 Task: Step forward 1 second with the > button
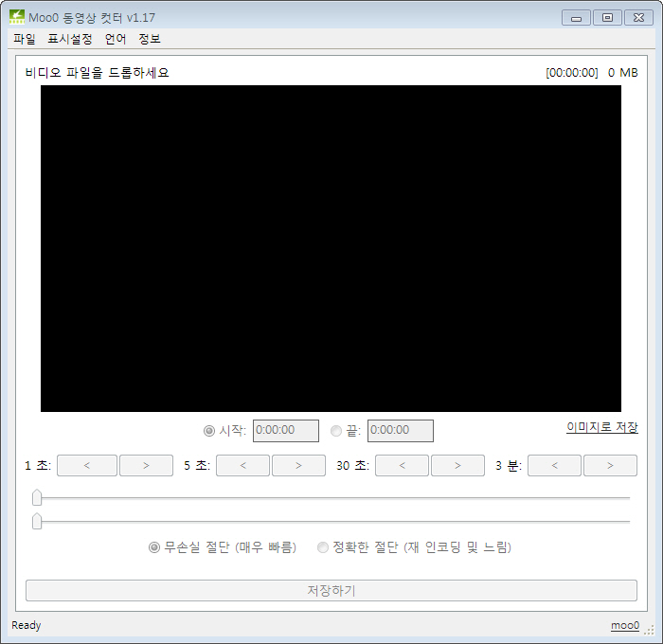tap(146, 466)
